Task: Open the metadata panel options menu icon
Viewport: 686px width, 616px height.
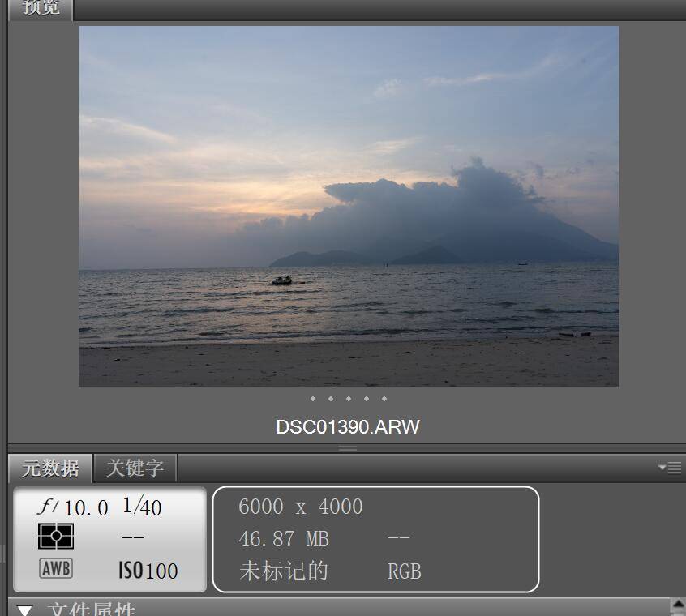Action: point(670,468)
